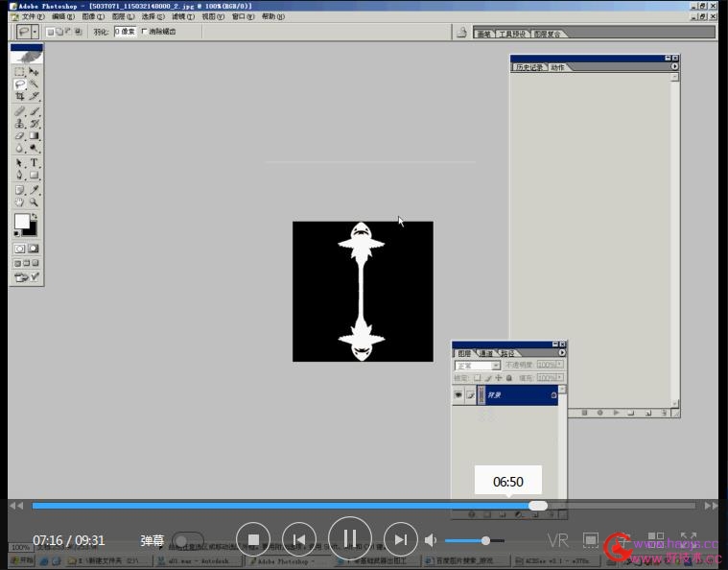Select the Slice tool
Viewport: 728px width, 570px height.
click(34, 96)
